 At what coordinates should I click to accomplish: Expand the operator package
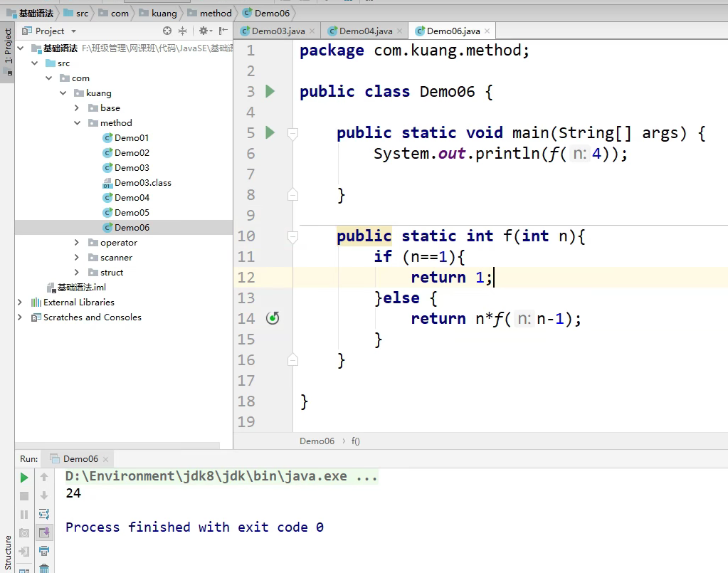click(x=77, y=242)
